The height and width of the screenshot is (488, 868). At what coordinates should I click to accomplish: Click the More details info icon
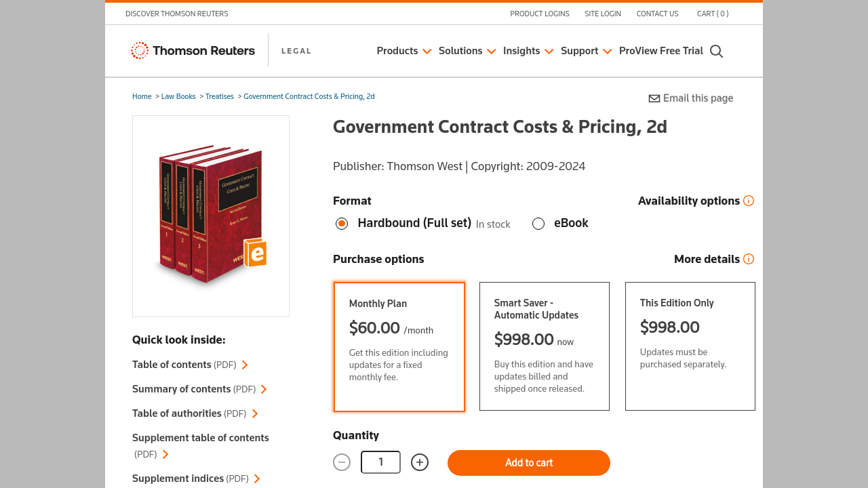point(749,259)
